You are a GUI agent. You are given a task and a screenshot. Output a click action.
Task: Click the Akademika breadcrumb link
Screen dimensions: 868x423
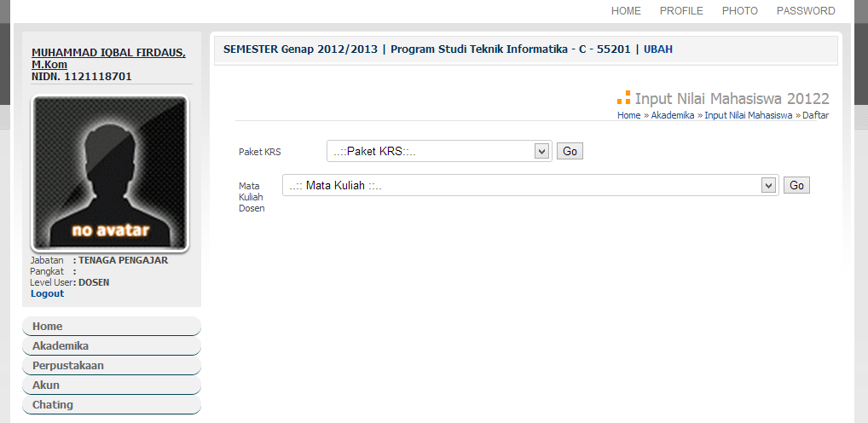[x=673, y=115]
